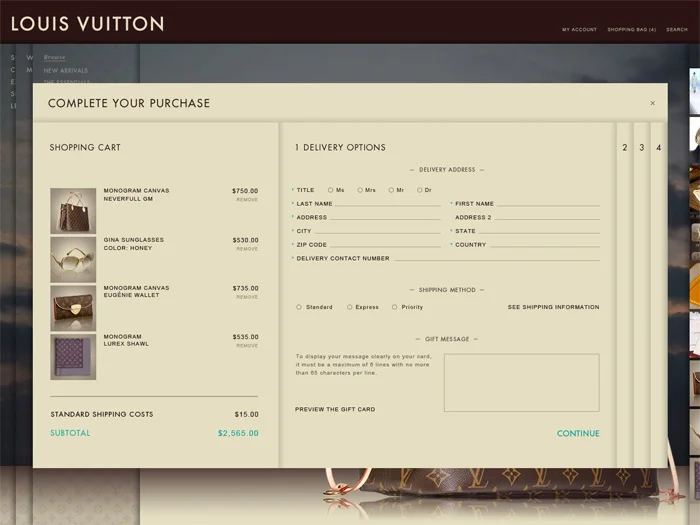Click the Last Name field
This screenshot has width=700, height=525.
tap(388, 203)
